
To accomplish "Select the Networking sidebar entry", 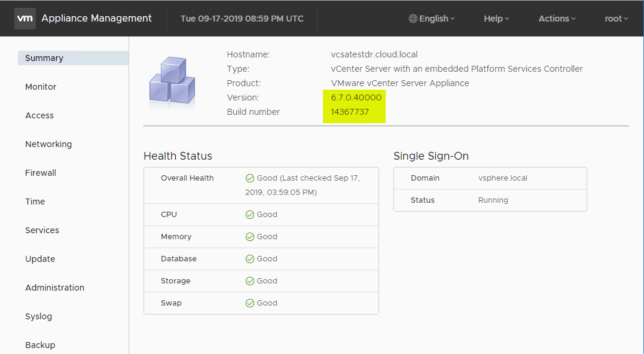I will point(48,144).
